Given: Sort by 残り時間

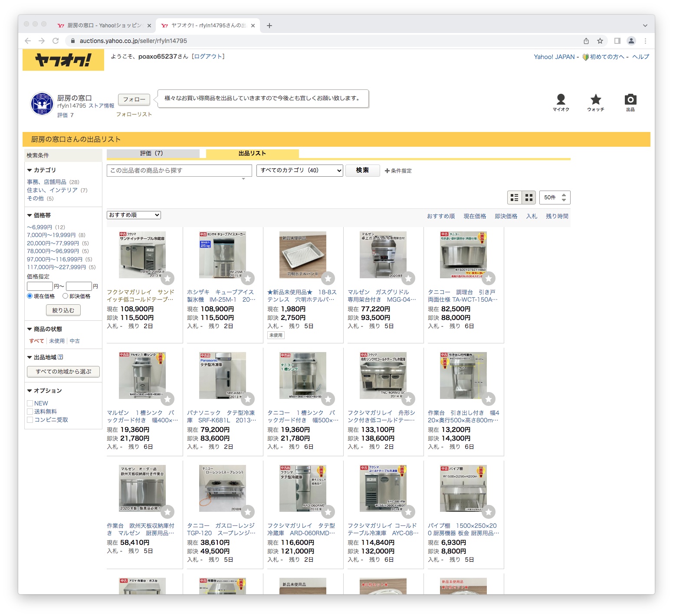Looking at the screenshot, I should [557, 216].
